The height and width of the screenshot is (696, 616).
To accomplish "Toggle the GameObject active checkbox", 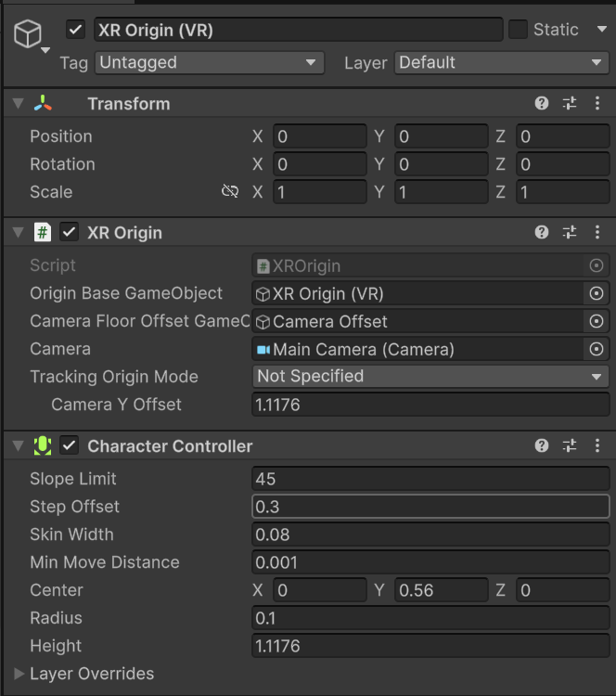I will click(x=76, y=30).
